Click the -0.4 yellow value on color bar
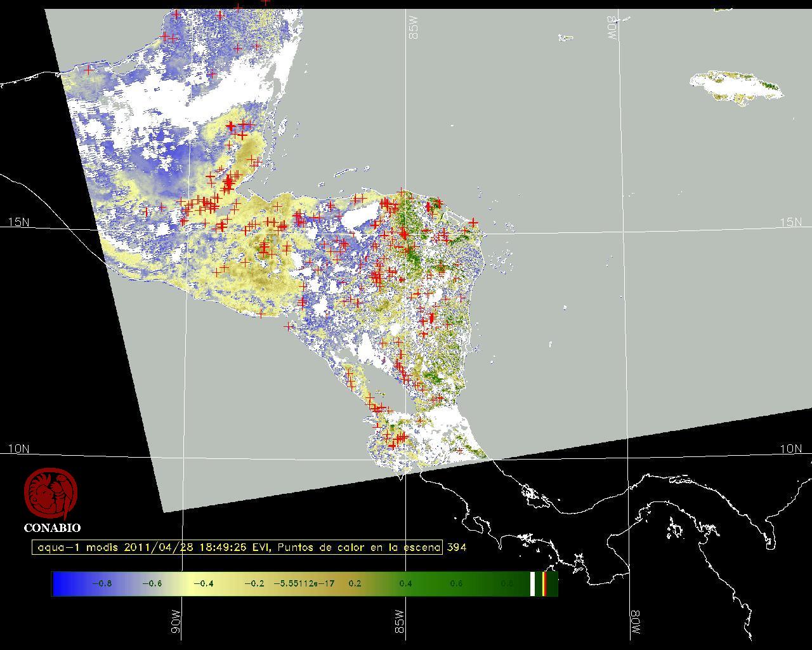Screen dimensions: 812x650 (x=203, y=583)
